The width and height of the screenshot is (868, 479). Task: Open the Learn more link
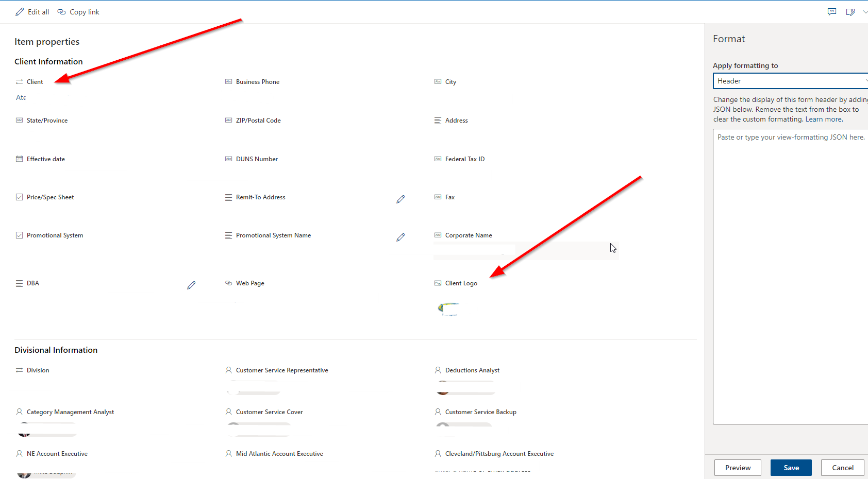coord(823,119)
